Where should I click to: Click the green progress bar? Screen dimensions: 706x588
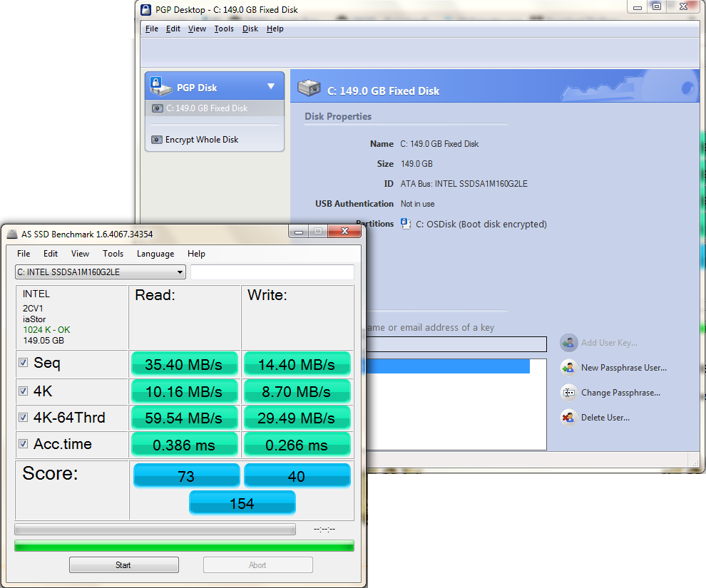click(184, 546)
